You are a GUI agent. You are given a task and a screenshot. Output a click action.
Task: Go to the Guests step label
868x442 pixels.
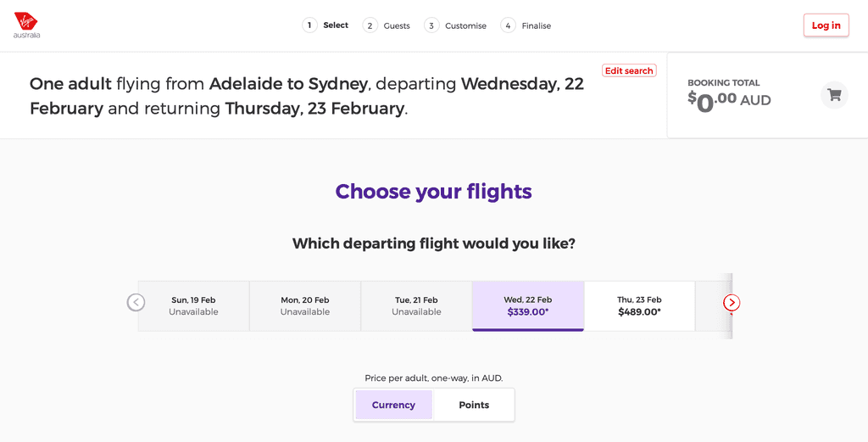tap(397, 26)
